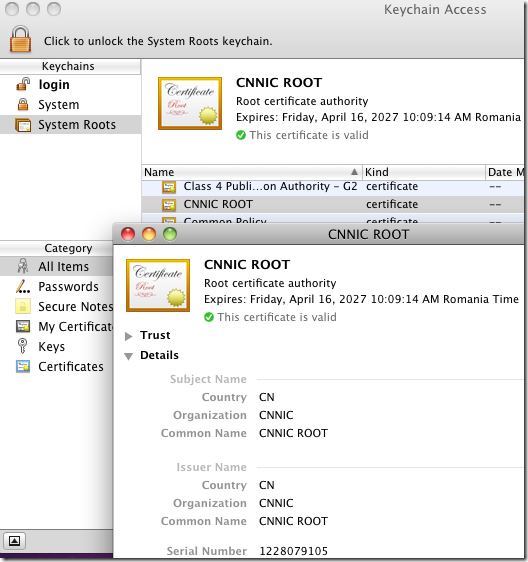
Task: Expand the Trust section
Action: click(x=128, y=336)
